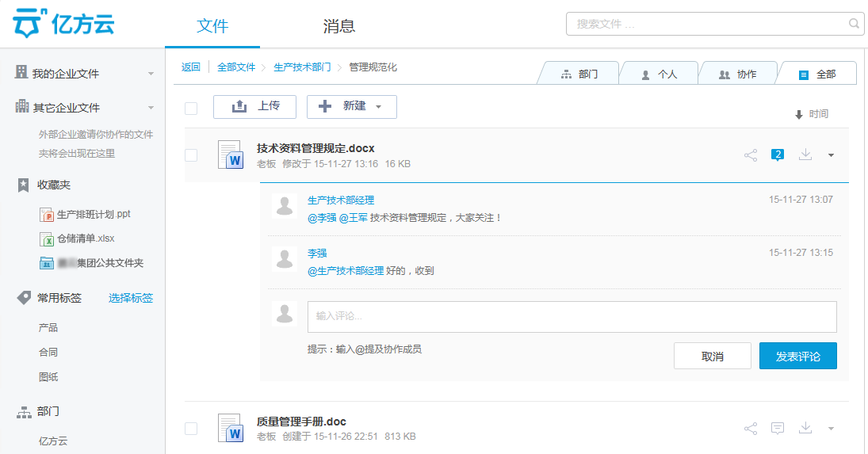Click the search magnifier icon

coord(855,24)
